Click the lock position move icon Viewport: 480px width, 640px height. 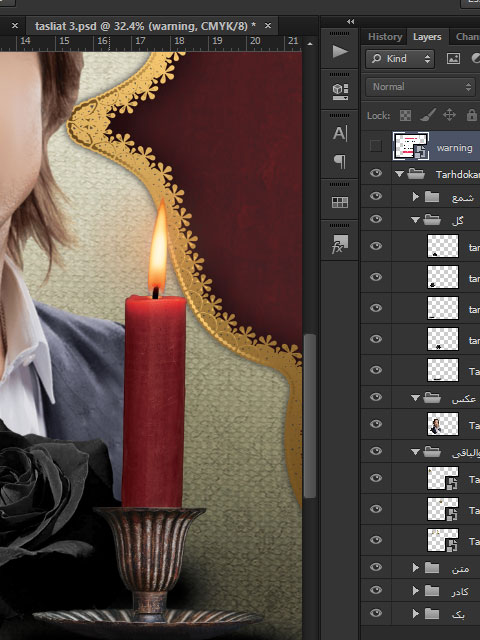(449, 115)
